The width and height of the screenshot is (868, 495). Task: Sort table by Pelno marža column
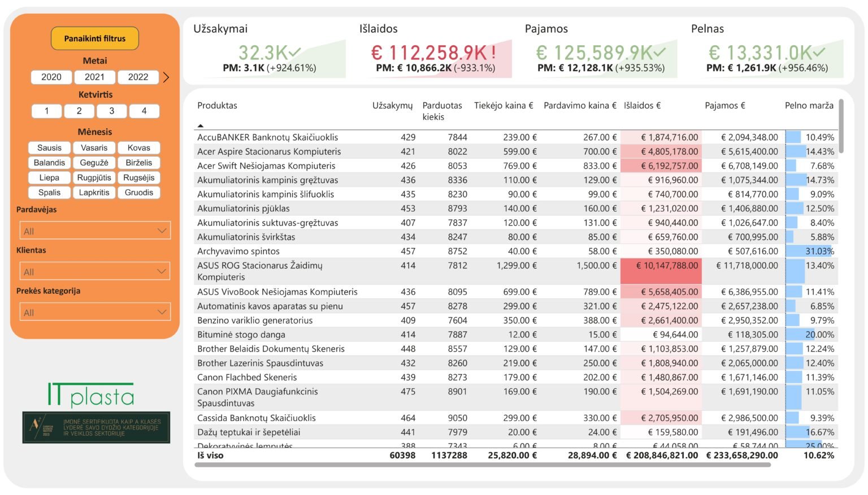coord(809,106)
